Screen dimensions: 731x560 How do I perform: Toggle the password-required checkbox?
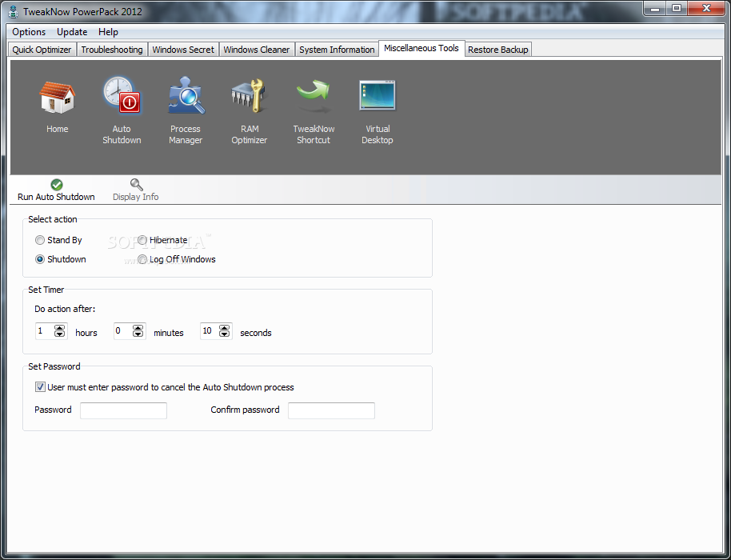tap(41, 387)
